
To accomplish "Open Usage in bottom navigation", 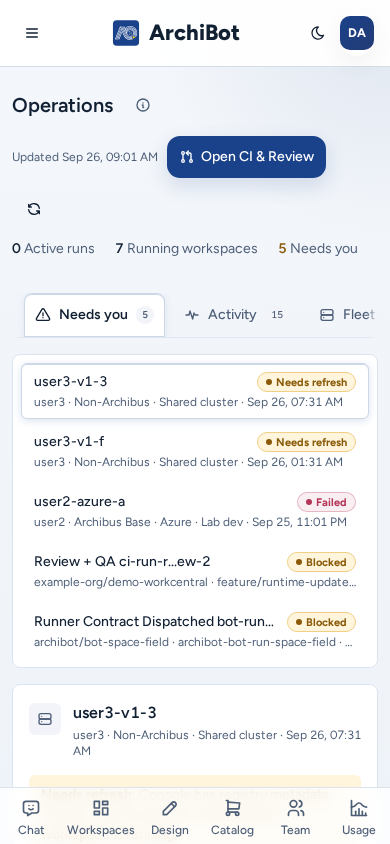I will click(359, 817).
